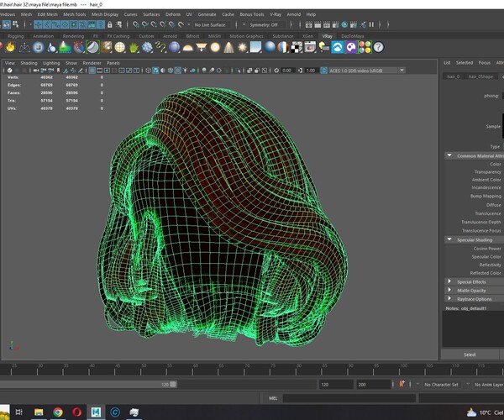504x420 pixels.
Task: Expand the Raytrace Options section
Action: (449, 299)
